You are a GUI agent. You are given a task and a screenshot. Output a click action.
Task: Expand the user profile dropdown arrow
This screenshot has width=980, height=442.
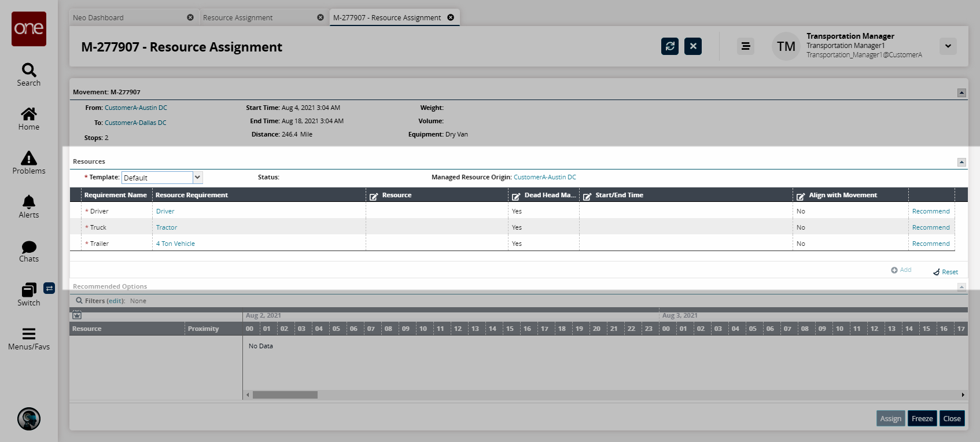(948, 46)
